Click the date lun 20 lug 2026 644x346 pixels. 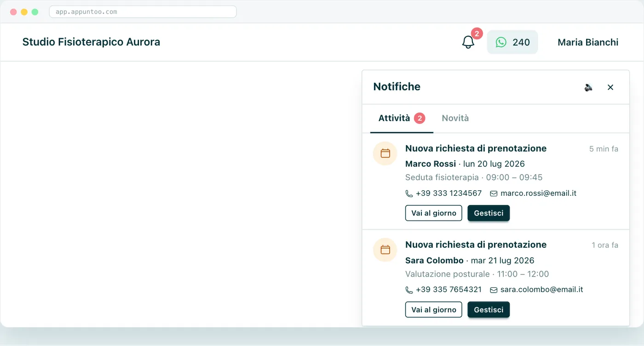(x=494, y=164)
